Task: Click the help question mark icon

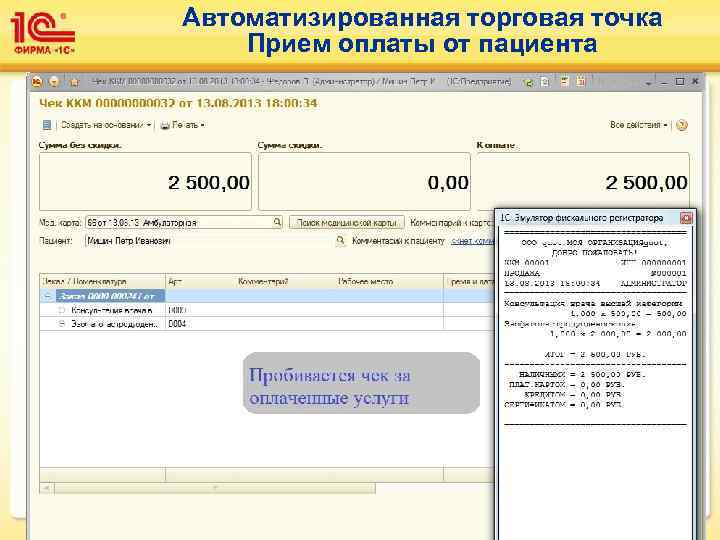Action: 682,125
